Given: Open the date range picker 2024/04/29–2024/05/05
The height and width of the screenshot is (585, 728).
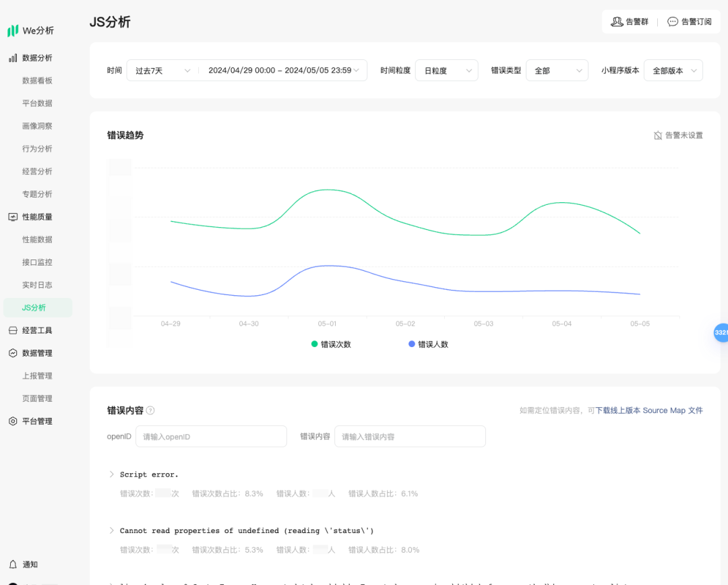Looking at the screenshot, I should pos(283,71).
